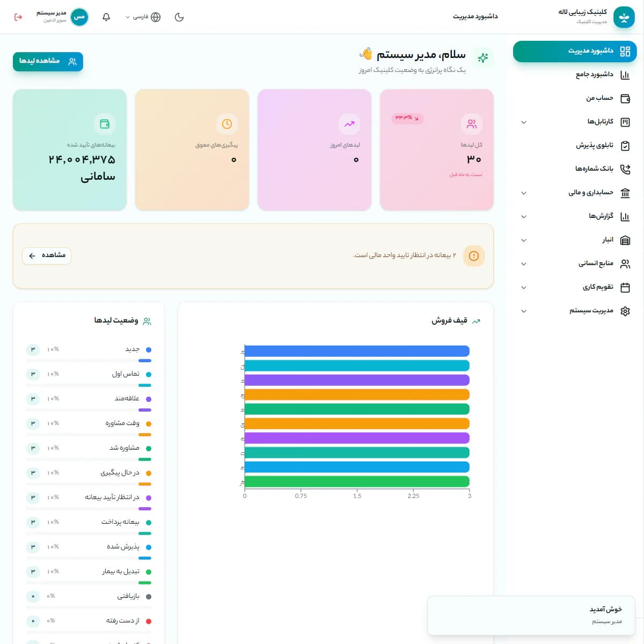Click the انبار warehouse icon
The height and width of the screenshot is (644, 644).
click(625, 240)
